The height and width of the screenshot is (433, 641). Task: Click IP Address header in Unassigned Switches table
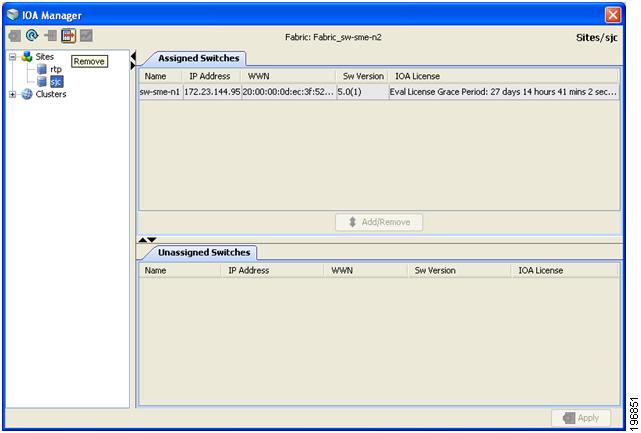pos(272,270)
